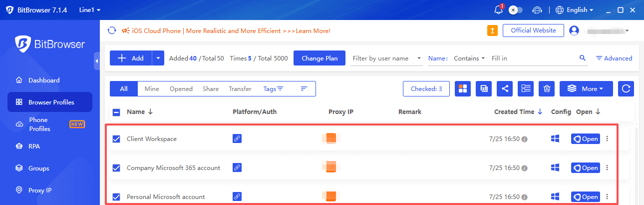Click the refresh announcement icon
This screenshot has height=205, width=644.
pos(112,30)
